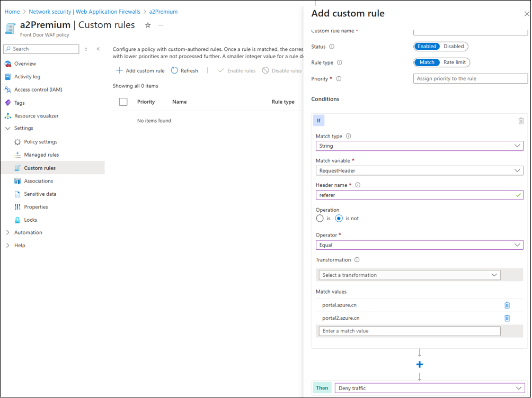Switch Status to Disabled

tap(454, 47)
